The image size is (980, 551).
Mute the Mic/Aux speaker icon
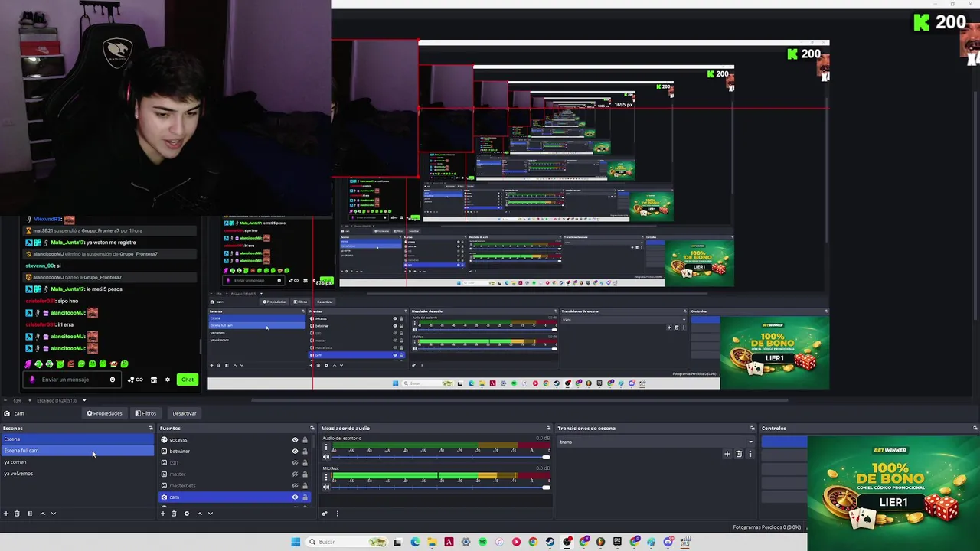click(326, 487)
